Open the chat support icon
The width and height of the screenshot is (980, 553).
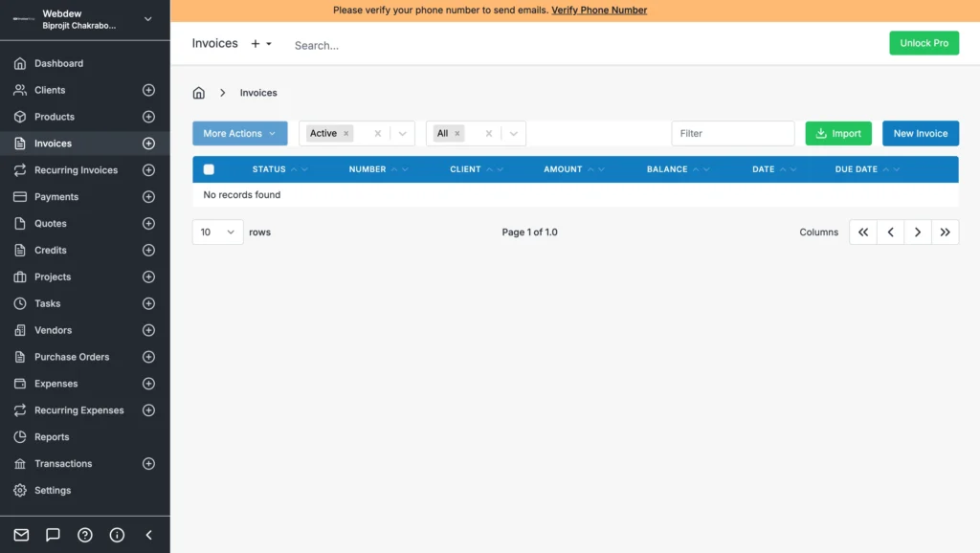point(53,535)
